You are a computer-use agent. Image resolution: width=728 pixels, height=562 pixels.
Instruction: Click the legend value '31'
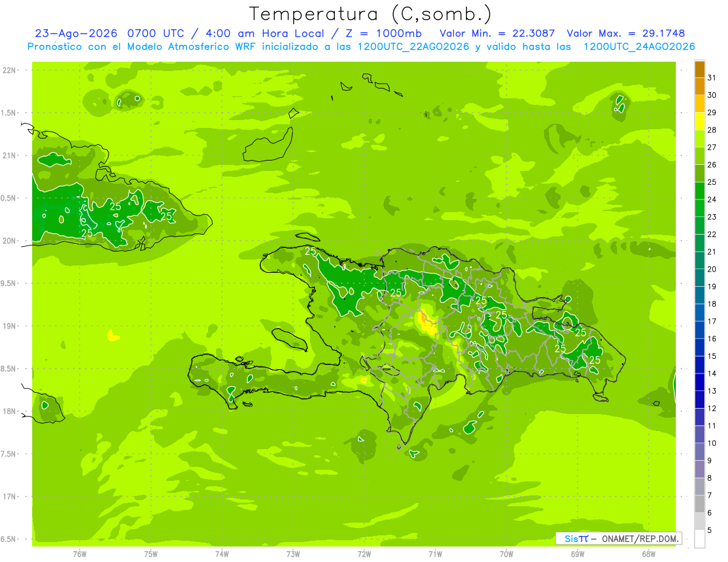(712, 78)
